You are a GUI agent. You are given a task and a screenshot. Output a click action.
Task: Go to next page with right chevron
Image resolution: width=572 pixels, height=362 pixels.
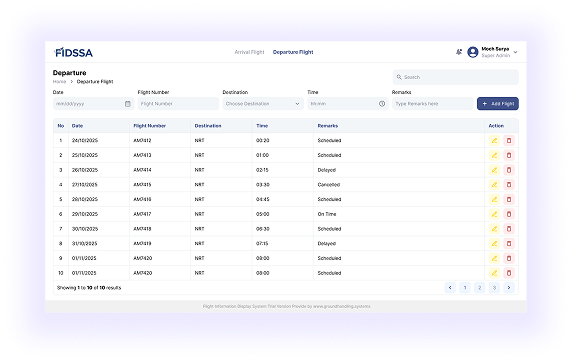click(509, 288)
